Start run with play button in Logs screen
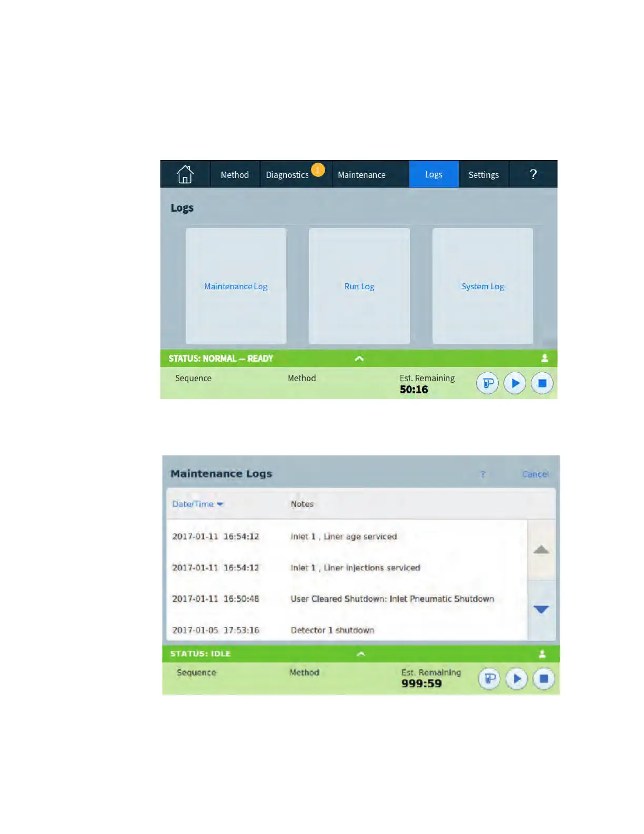This screenshot has width=644, height=834. coord(515,383)
